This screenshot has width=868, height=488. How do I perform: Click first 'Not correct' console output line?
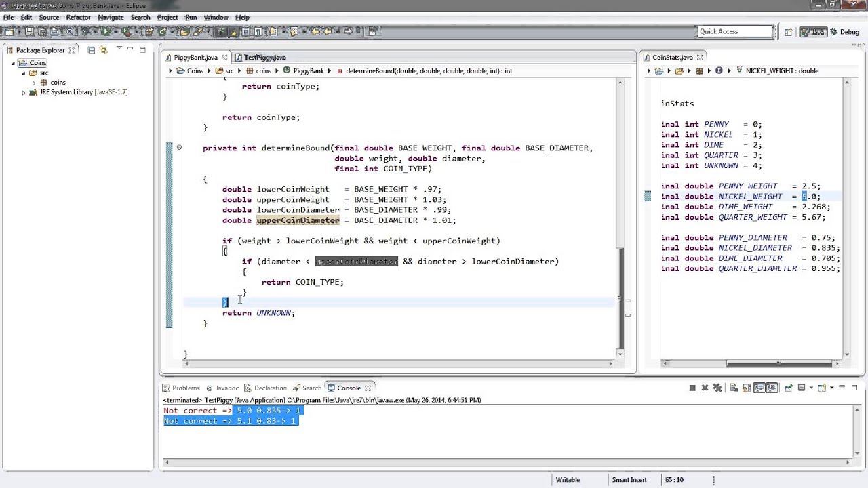point(233,411)
